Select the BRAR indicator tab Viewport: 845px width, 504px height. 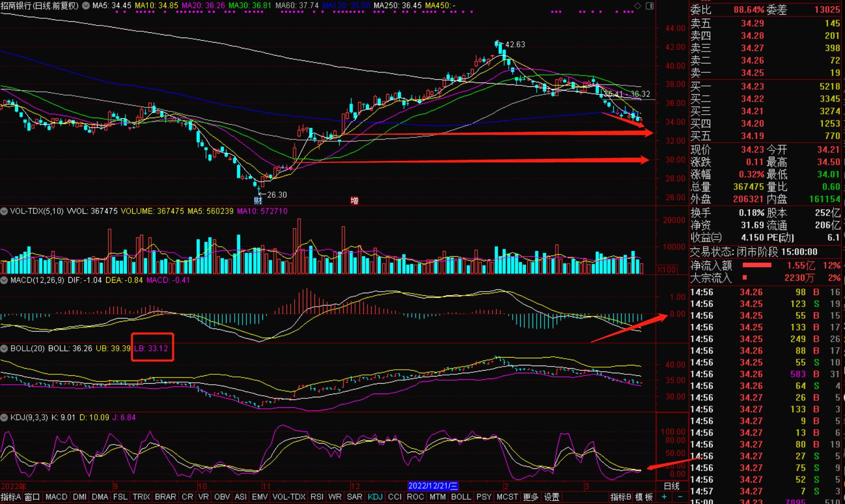point(166,497)
